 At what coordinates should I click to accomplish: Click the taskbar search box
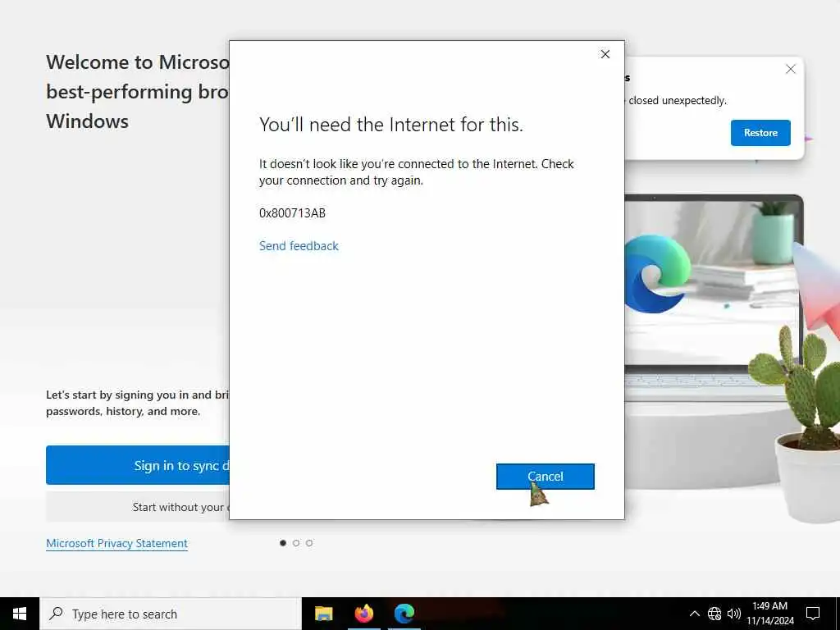pyautogui.click(x=171, y=614)
